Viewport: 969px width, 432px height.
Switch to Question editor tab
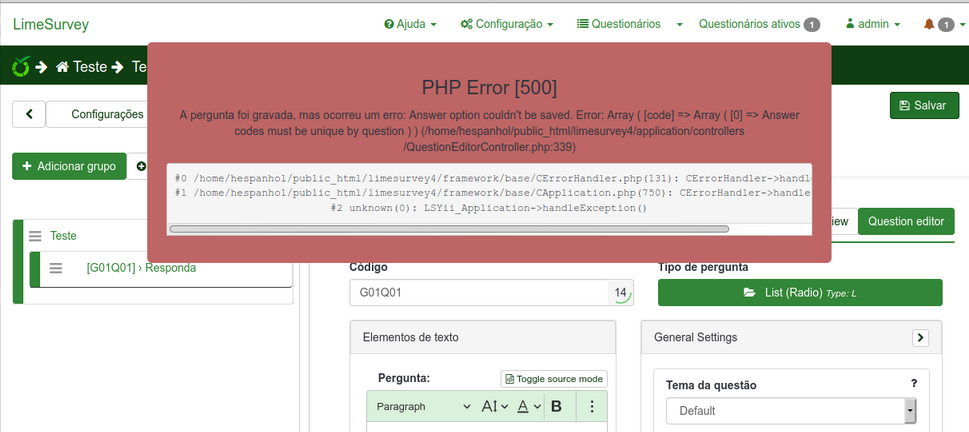coord(905,221)
